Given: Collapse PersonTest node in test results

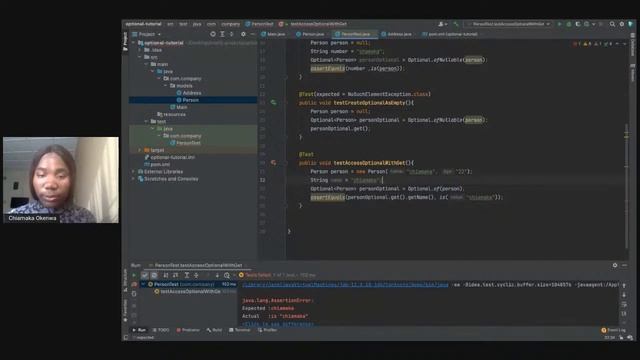Looking at the screenshot, I should tap(143, 284).
